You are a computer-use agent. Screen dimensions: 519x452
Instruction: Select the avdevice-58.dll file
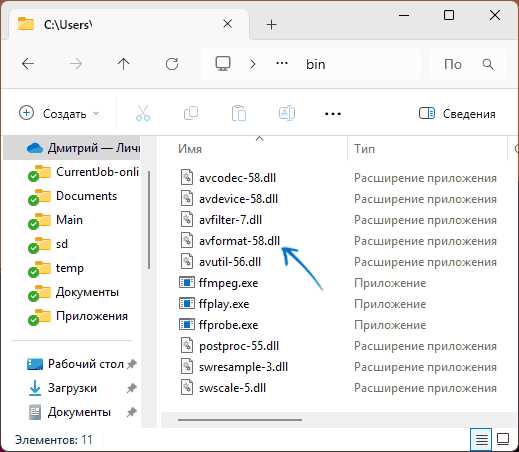(x=238, y=199)
